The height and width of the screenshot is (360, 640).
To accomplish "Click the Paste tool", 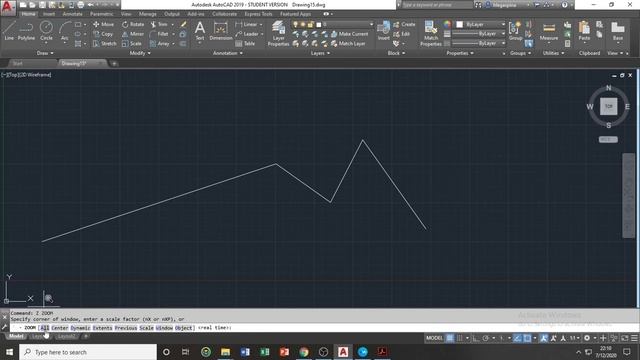I will pos(584,31).
